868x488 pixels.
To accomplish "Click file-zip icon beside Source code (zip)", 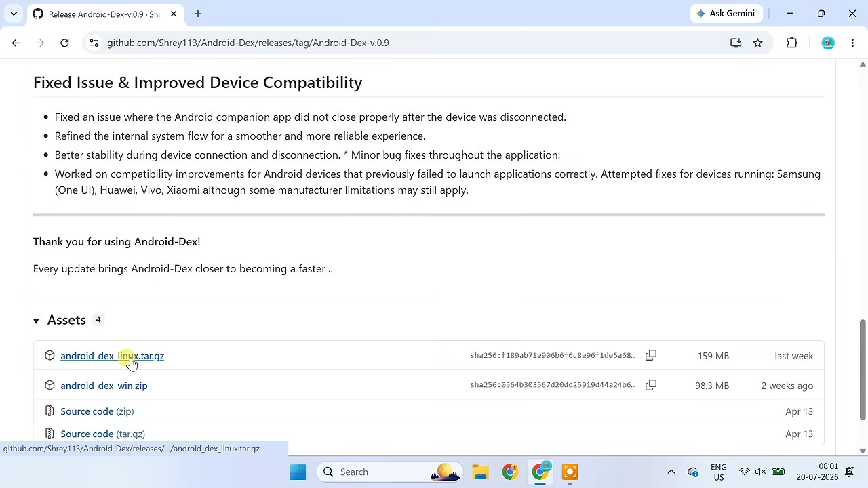I will pos(50,411).
